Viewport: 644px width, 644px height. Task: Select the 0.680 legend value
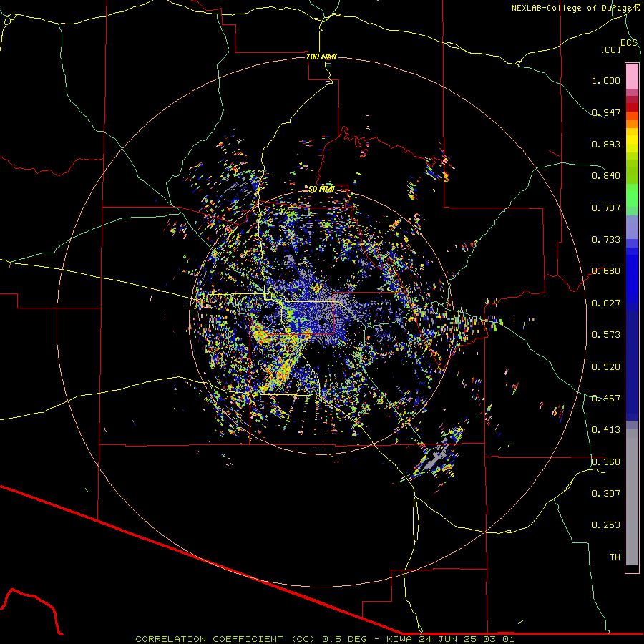[606, 271]
